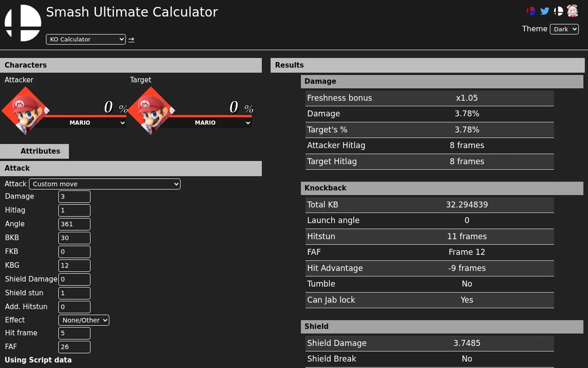The height and width of the screenshot is (368, 588).
Task: Open the white Smash ball link in the header
Action: 559,11
